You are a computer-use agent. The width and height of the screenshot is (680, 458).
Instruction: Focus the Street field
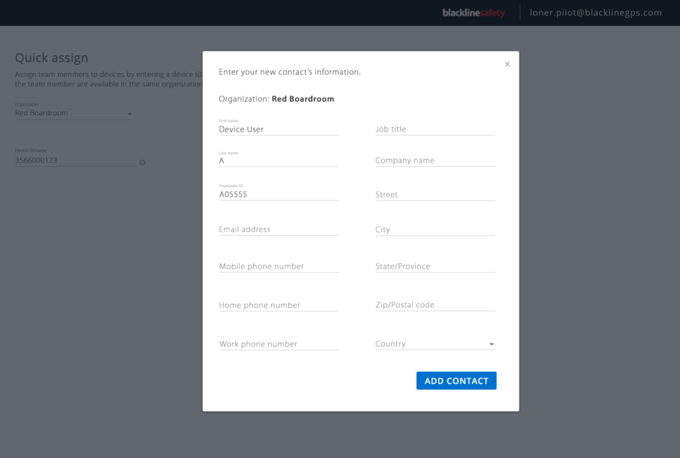435,194
